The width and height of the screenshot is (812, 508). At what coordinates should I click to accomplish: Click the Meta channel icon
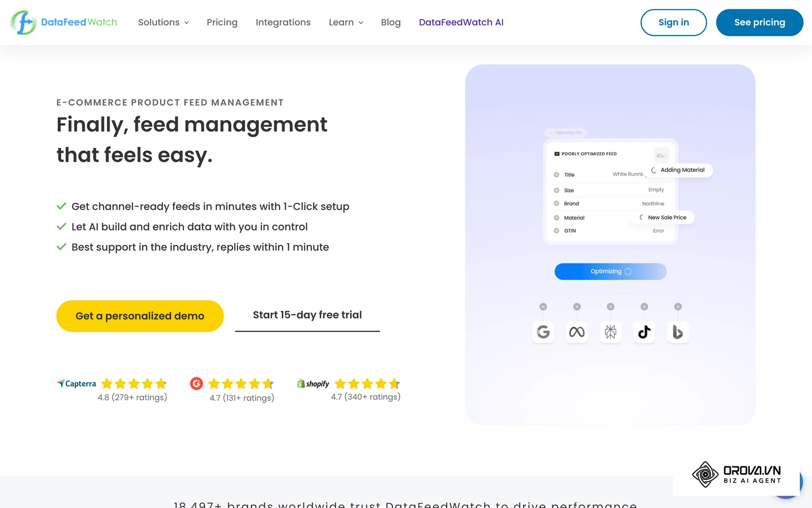pyautogui.click(x=577, y=332)
